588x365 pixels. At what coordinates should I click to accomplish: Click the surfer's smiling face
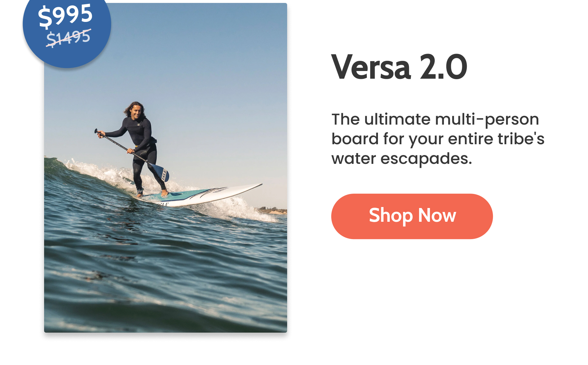pos(137,112)
